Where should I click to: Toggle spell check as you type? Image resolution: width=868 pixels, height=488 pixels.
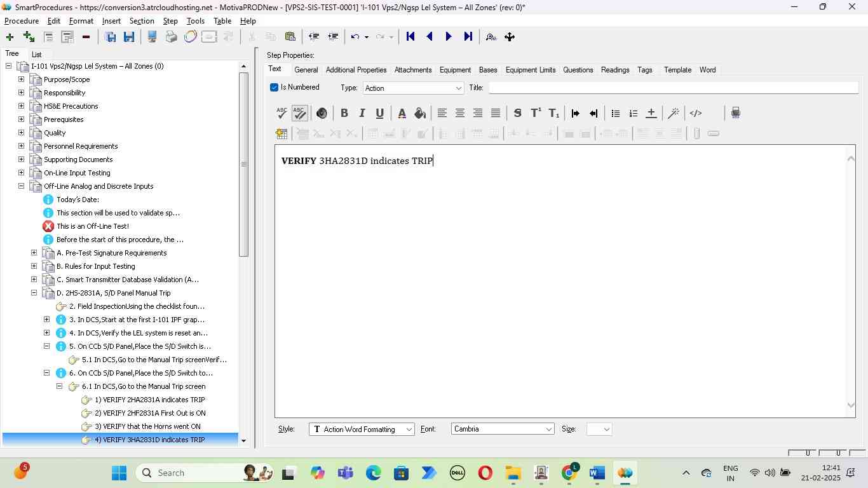point(300,113)
